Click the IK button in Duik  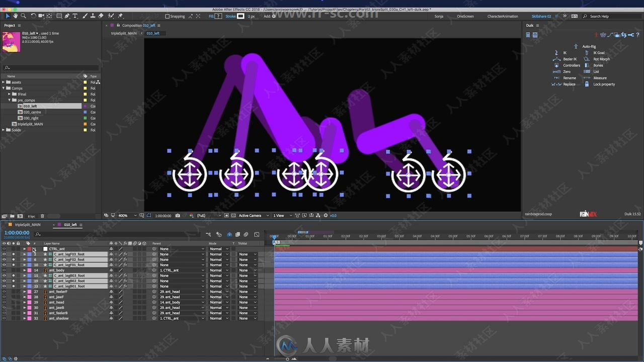tap(560, 53)
